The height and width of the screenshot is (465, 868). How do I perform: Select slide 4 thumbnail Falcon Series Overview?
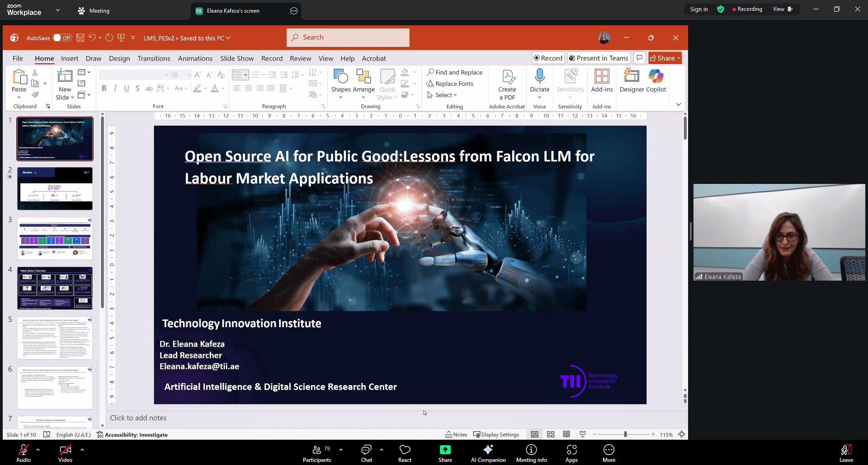click(55, 288)
